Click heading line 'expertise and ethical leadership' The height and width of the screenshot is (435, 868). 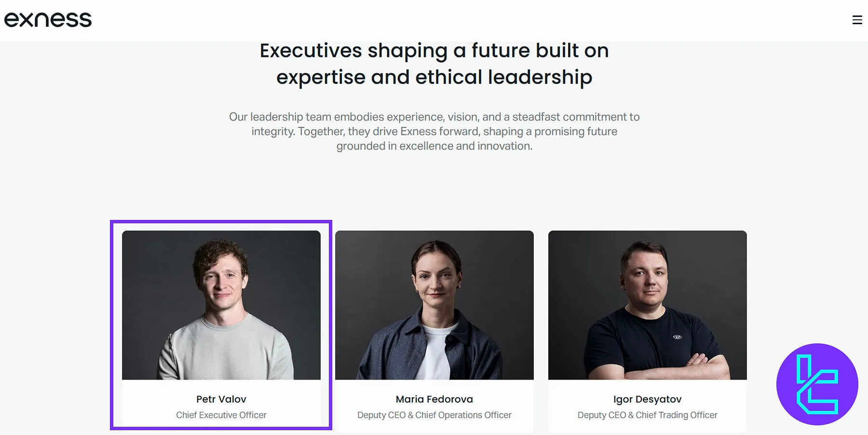pos(434,77)
